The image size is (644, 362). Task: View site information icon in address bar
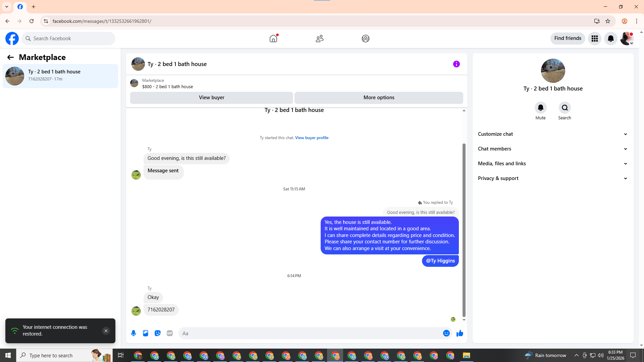pyautogui.click(x=46, y=21)
